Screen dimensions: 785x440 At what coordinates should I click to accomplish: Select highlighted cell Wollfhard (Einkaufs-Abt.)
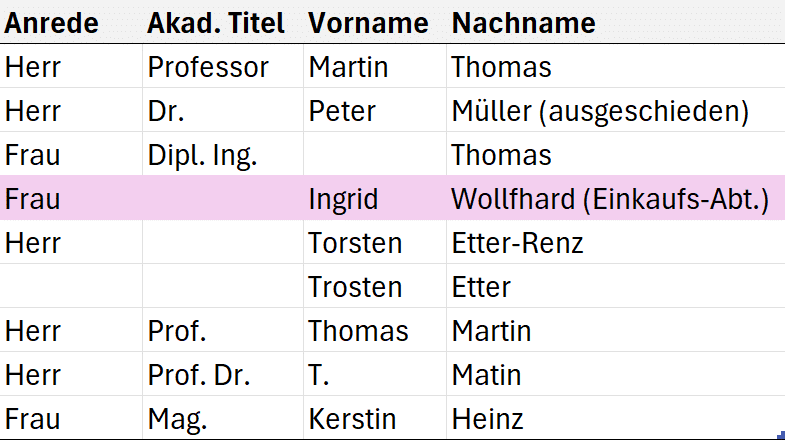tap(616, 199)
